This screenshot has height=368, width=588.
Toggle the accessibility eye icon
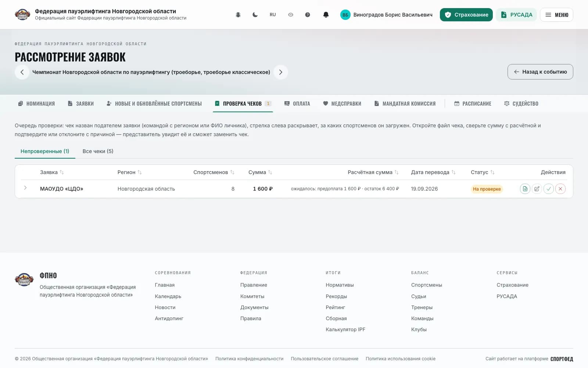point(291,15)
